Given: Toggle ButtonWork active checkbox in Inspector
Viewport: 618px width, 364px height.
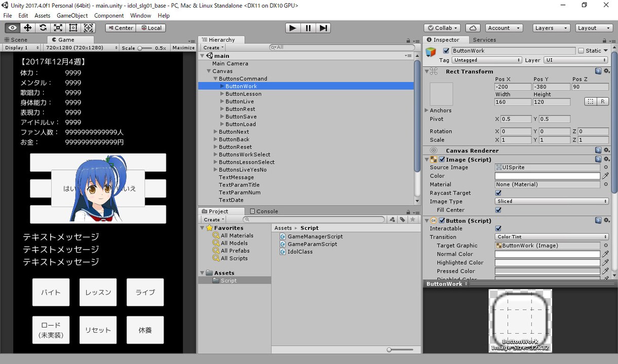Looking at the screenshot, I should click(446, 51).
